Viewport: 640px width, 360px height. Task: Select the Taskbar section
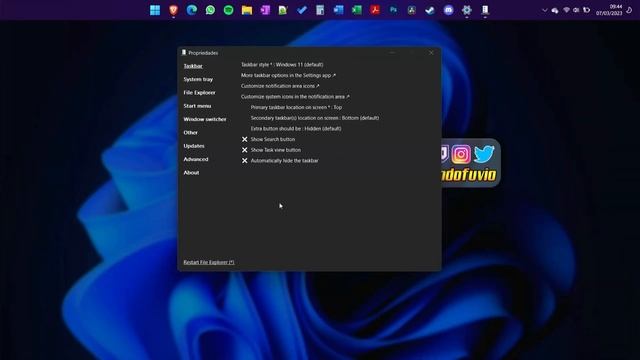tap(193, 66)
